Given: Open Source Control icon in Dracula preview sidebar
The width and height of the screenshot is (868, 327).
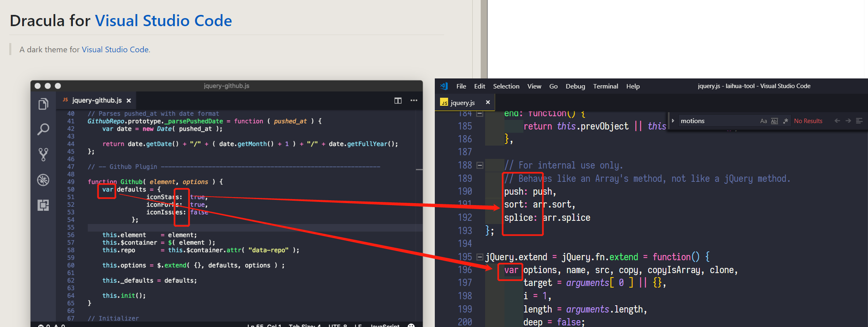Looking at the screenshot, I should tap(43, 154).
